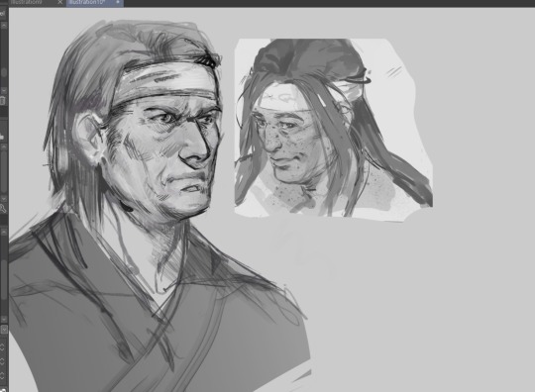Click the scrollbar thumb of the top panel
The height and width of the screenshot is (392, 535).
tap(4, 72)
